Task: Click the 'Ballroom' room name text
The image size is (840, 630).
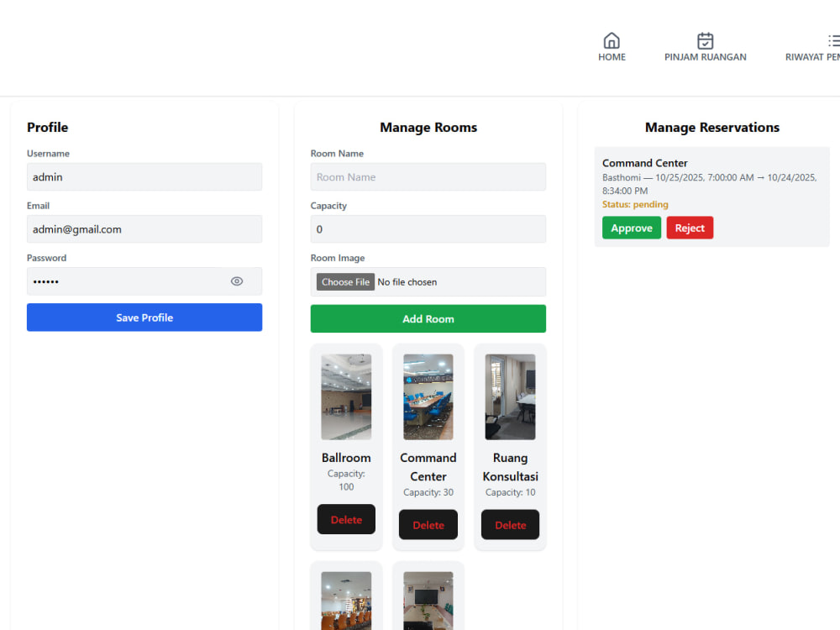Action: (346, 458)
